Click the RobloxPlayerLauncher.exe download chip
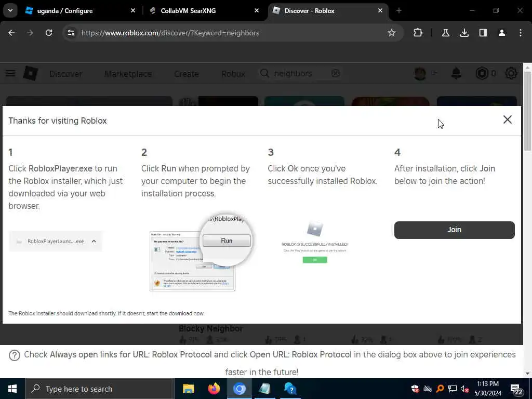This screenshot has height=399, width=532. click(56, 241)
